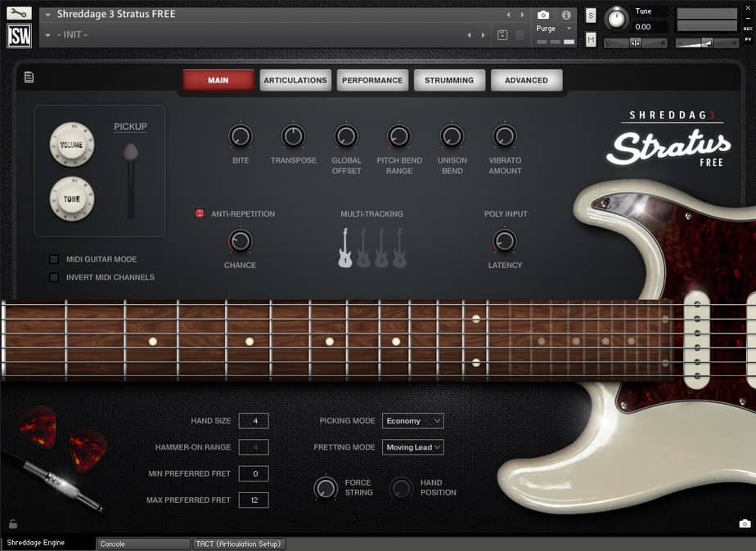Click the MIN PREFERRED FRET value field

(x=254, y=474)
